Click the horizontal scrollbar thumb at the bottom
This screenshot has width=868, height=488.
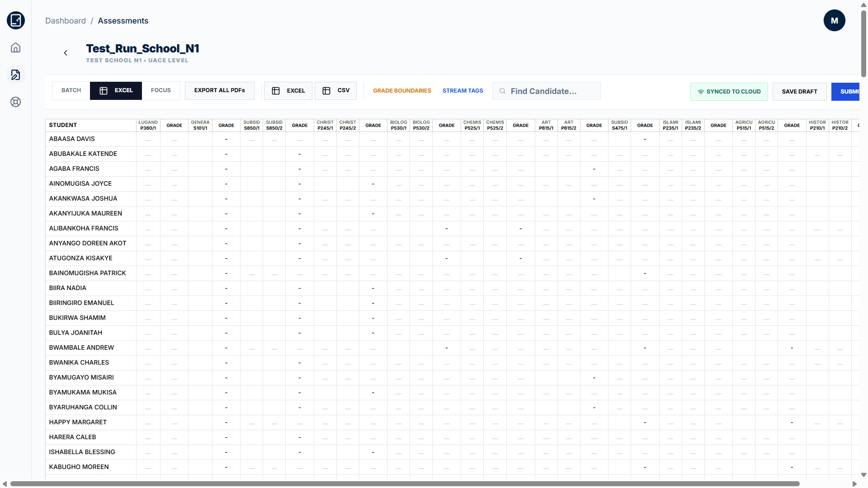click(405, 484)
